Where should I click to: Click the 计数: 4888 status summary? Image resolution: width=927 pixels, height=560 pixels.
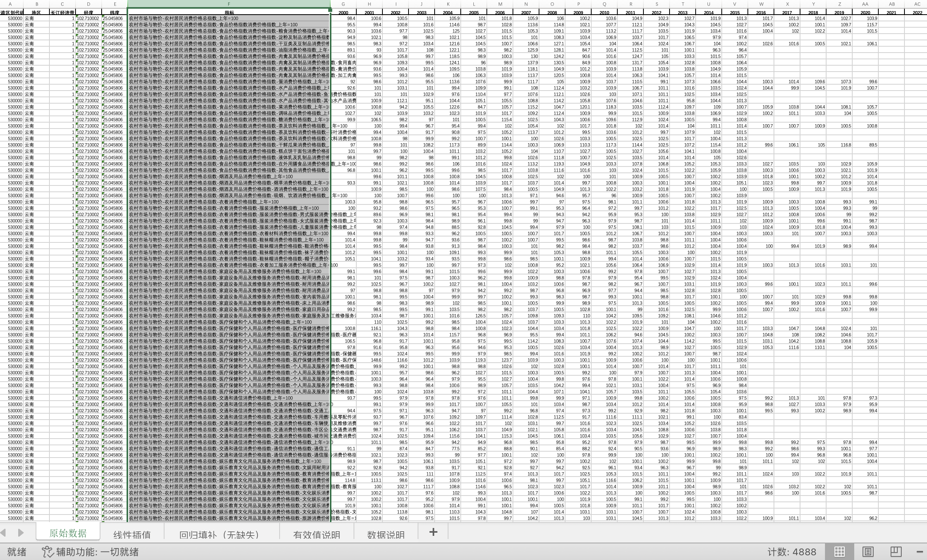(792, 552)
